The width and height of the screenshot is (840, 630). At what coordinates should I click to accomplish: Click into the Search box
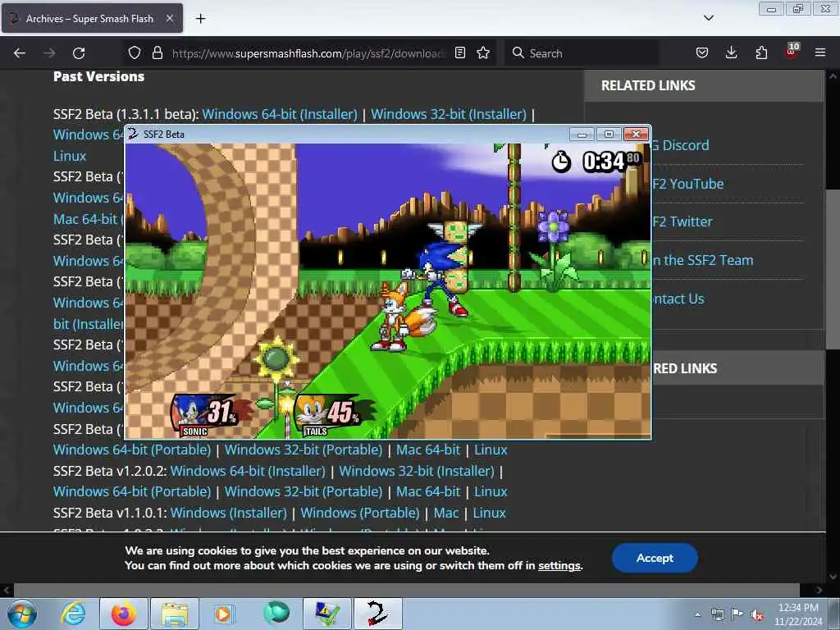[x=582, y=53]
